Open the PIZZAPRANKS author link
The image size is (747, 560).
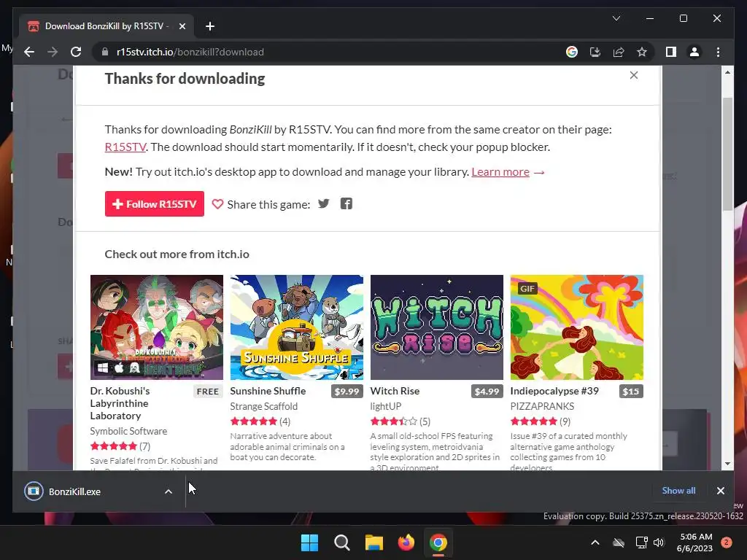(x=542, y=406)
